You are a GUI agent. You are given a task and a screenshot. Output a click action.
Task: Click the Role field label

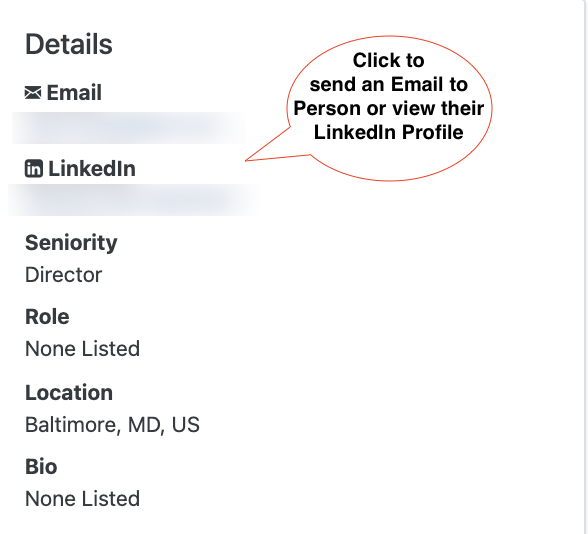(x=47, y=317)
